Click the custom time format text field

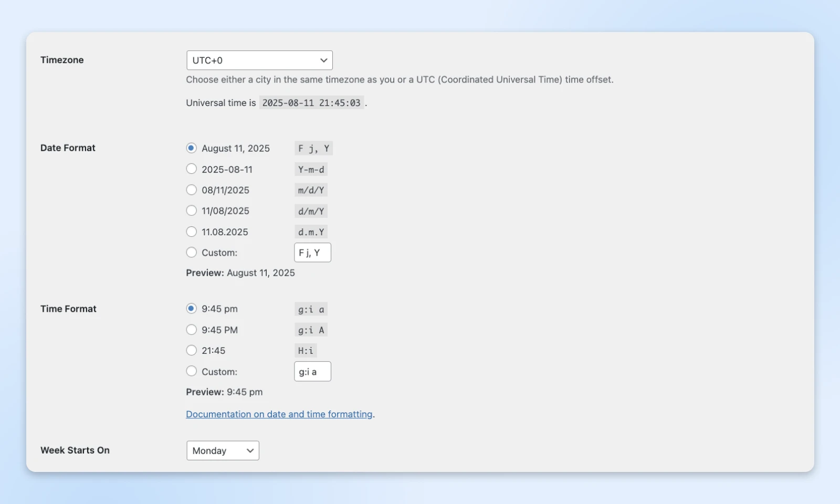pos(312,372)
